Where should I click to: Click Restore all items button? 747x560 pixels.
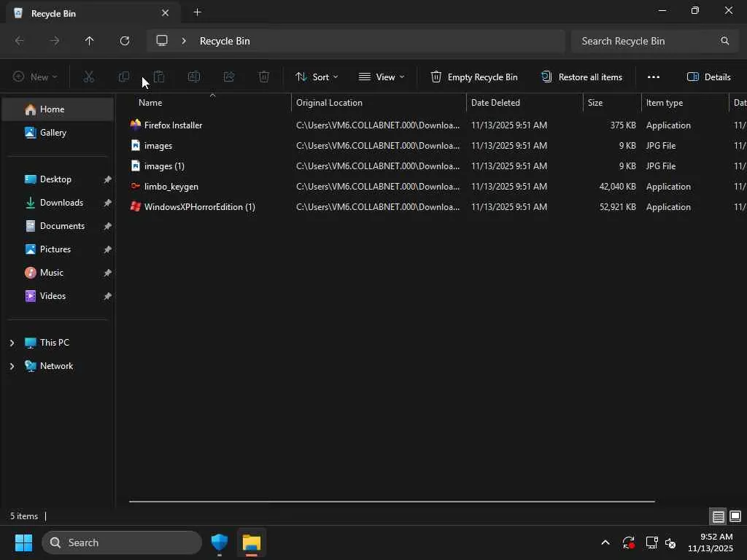(581, 77)
